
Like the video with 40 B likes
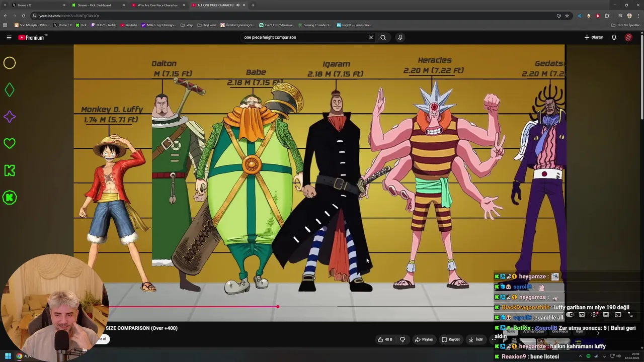(385, 339)
